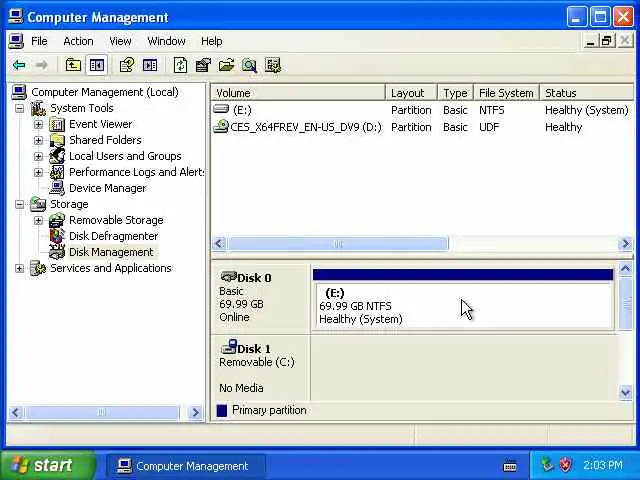Click the Forward arrow toolbar icon
Image resolution: width=640 pixels, height=480 pixels.
tap(42, 65)
